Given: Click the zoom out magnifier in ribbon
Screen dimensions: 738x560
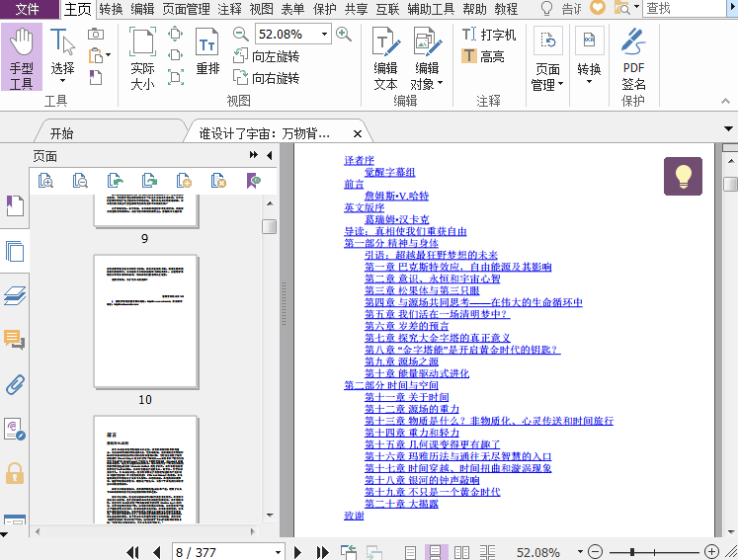Looking at the screenshot, I should tap(240, 34).
